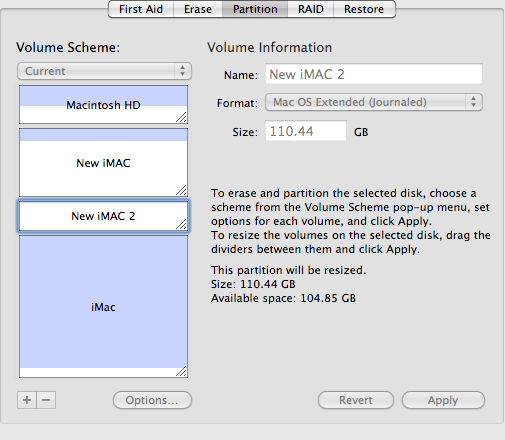505x440 pixels.
Task: Click the Revert button
Action: coord(356,400)
